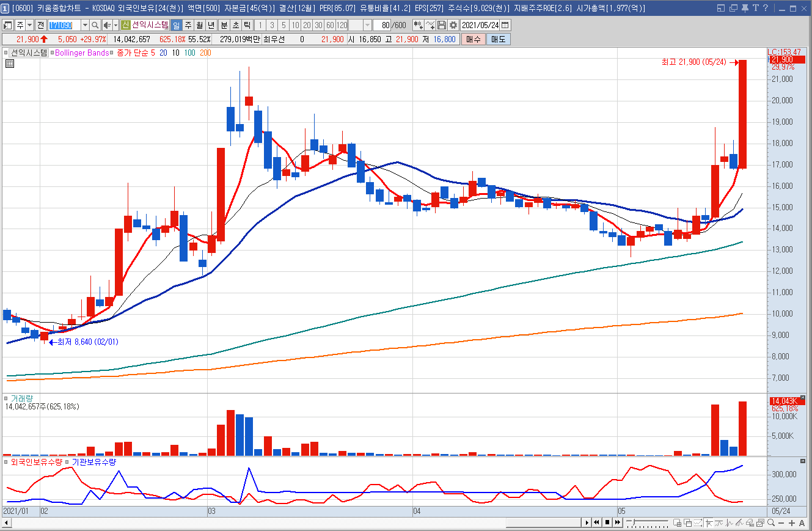
Task: Click 선익시스템 stock name button in toolbar
Action: [x=150, y=25]
